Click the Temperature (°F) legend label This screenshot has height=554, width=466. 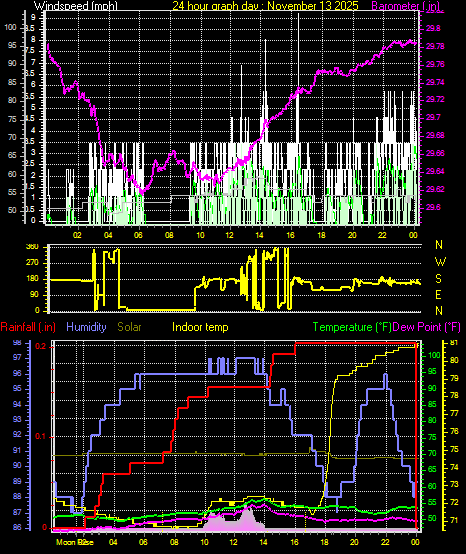pyautogui.click(x=352, y=327)
